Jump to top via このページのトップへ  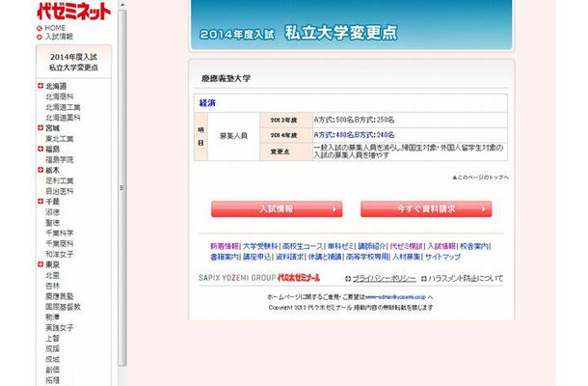(x=480, y=178)
